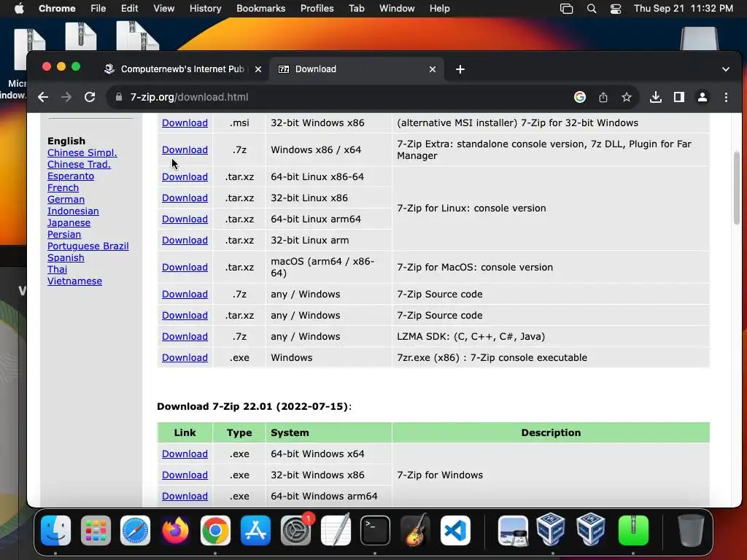Open the Bookmarks menu

(260, 8)
